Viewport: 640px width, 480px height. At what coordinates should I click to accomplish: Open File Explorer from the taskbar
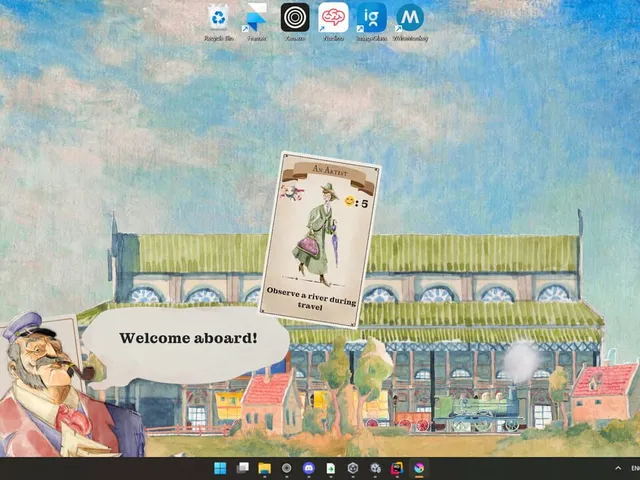(x=264, y=468)
